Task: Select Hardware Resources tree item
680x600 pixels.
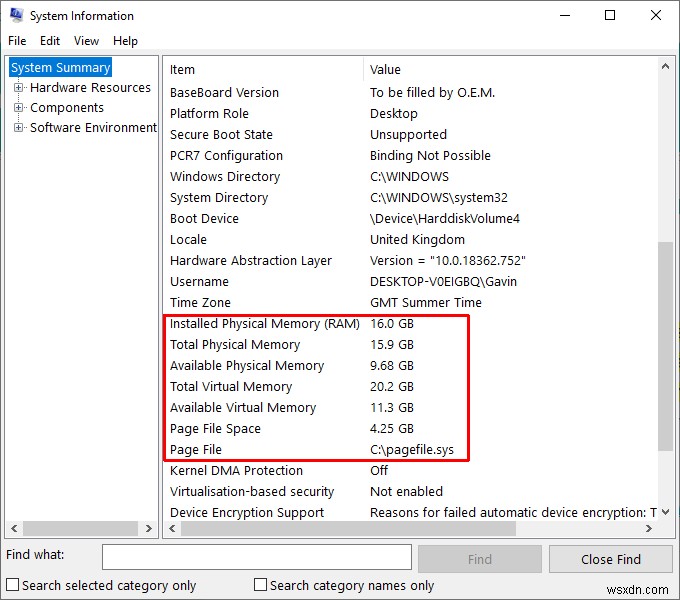Action: [x=90, y=87]
